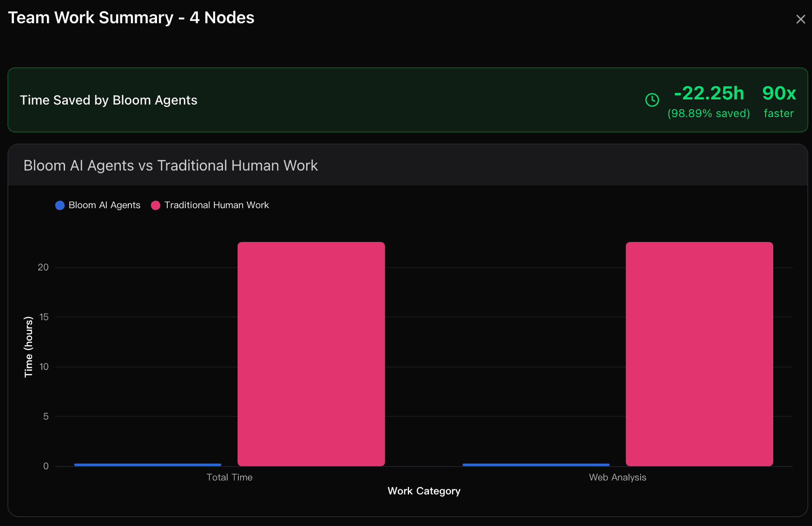
Task: Click the 20 tick on y-axis
Action: point(43,267)
